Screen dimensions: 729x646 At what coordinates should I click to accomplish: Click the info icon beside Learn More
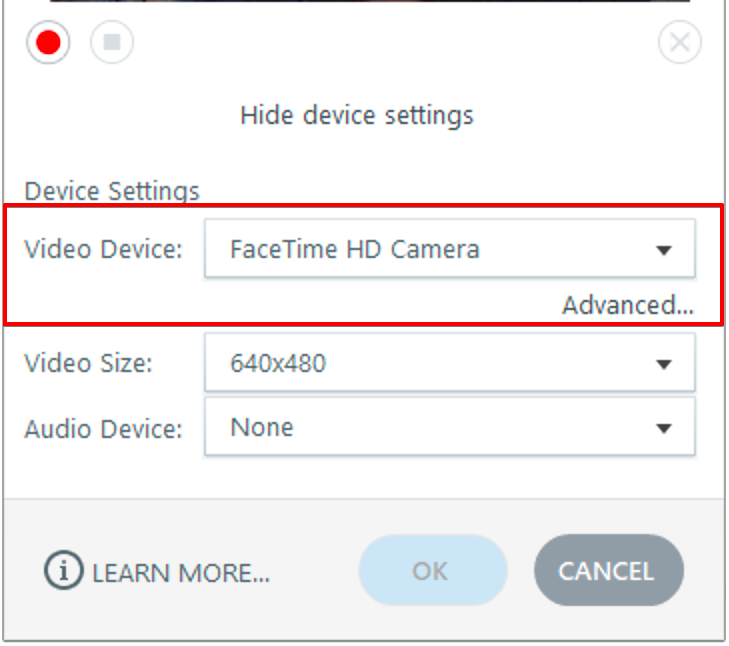[x=63, y=571]
